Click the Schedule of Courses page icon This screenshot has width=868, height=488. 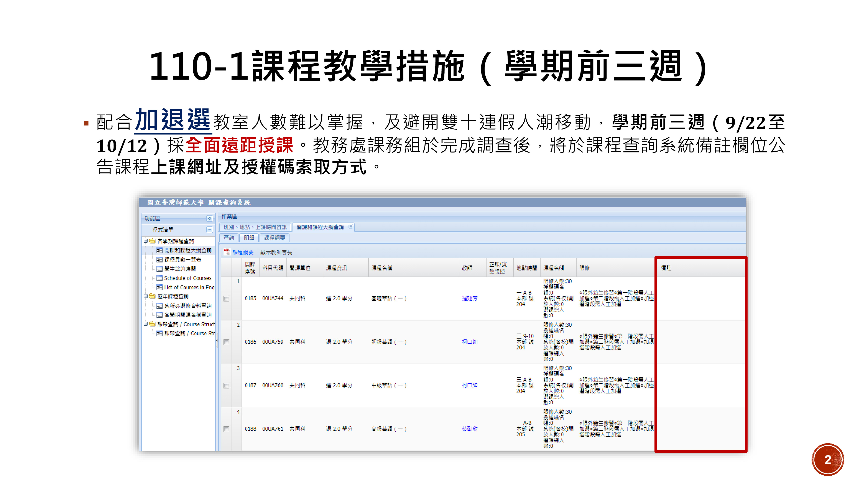(x=159, y=278)
